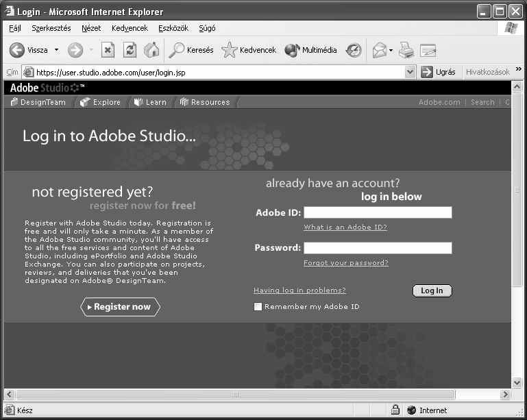
Task: Click the padlock security icon in status bar
Action: 395,410
